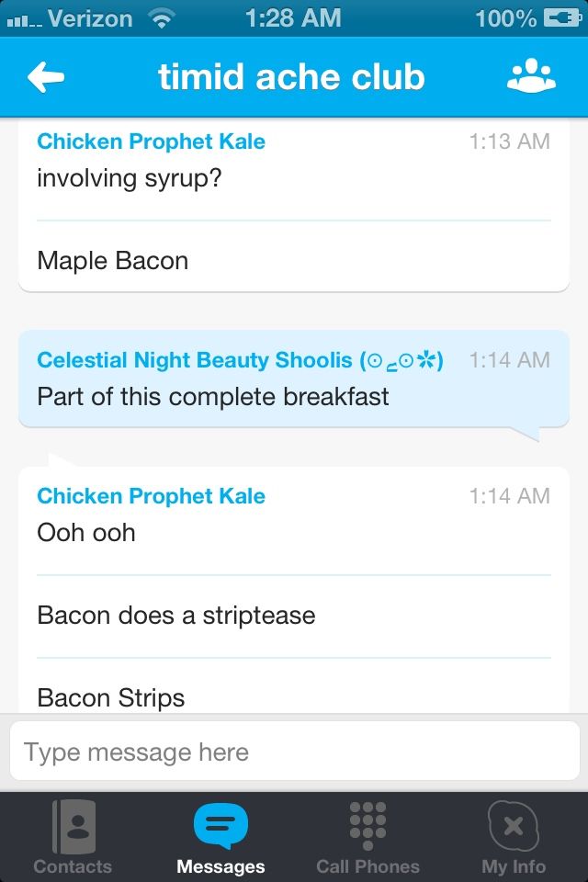Viewport: 588px width, 882px height.
Task: Open the My Info tab label
Action: (x=514, y=866)
